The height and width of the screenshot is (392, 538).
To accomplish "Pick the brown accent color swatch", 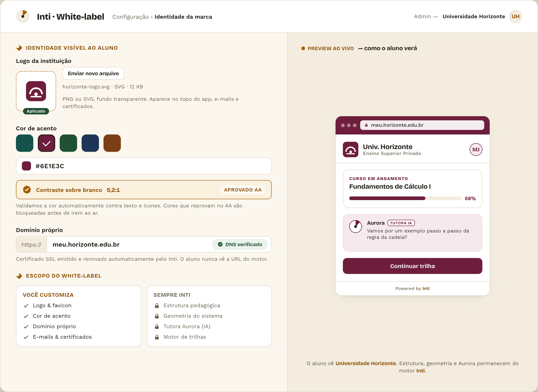I will click(x=112, y=143).
